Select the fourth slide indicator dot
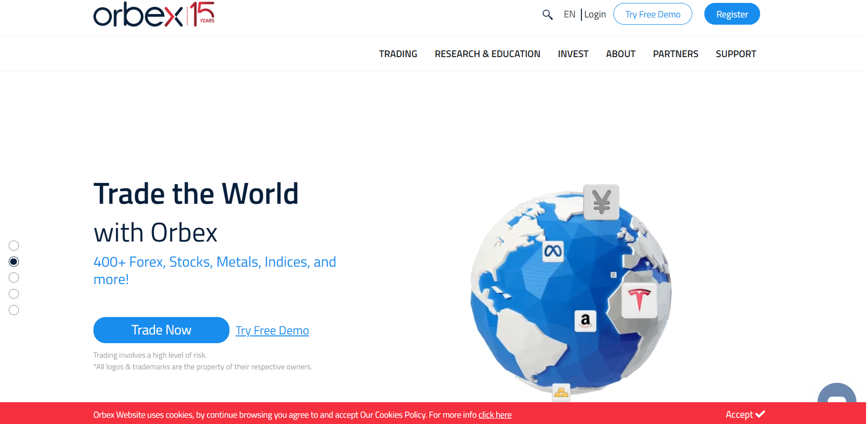Screen dimensions: 868x424 pos(14,294)
